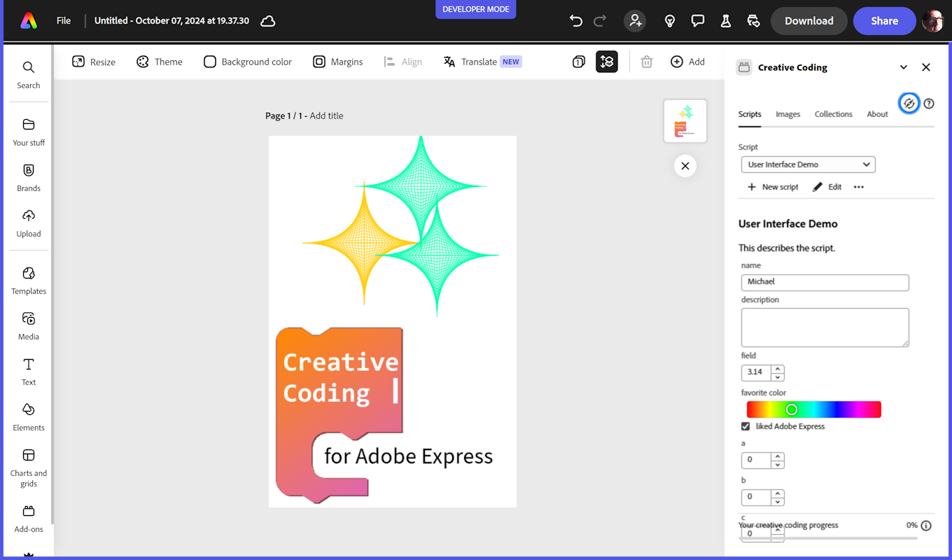
Task: Decrement the 'b' value stepper
Action: 778,502
